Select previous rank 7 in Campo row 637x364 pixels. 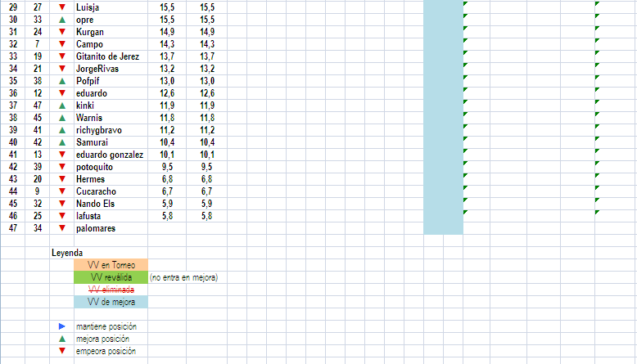point(38,44)
